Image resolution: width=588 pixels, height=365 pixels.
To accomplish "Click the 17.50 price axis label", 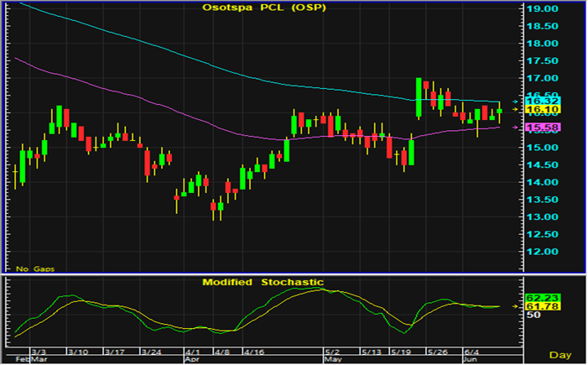I will point(542,60).
